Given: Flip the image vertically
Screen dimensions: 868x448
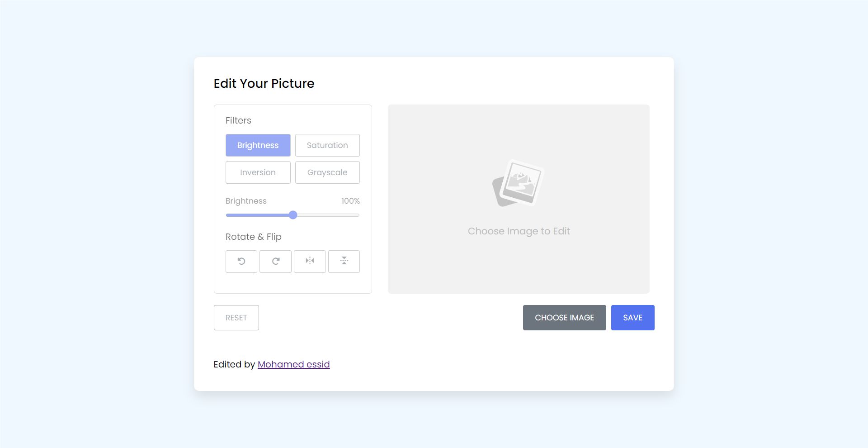Looking at the screenshot, I should 344,262.
